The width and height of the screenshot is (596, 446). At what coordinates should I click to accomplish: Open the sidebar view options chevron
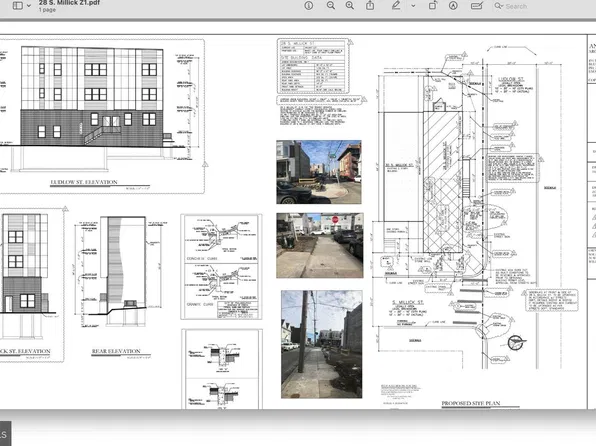[x=29, y=6]
